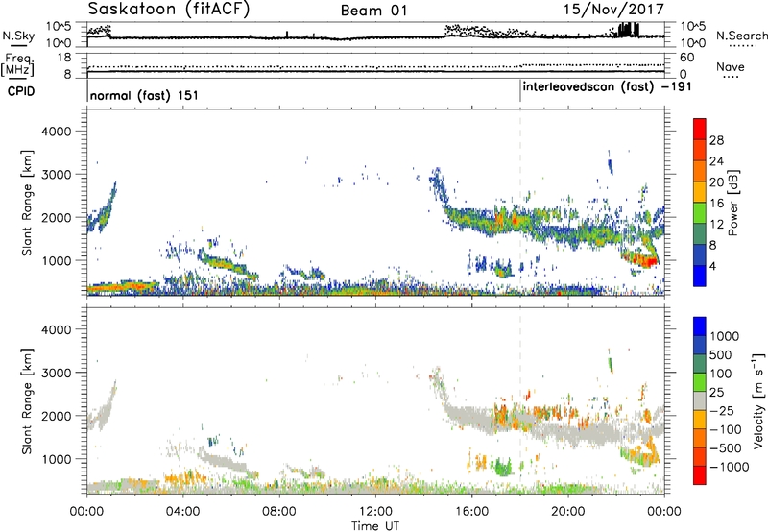
Task: Click the "20" Power colorbar tick label
Action: coord(716,182)
